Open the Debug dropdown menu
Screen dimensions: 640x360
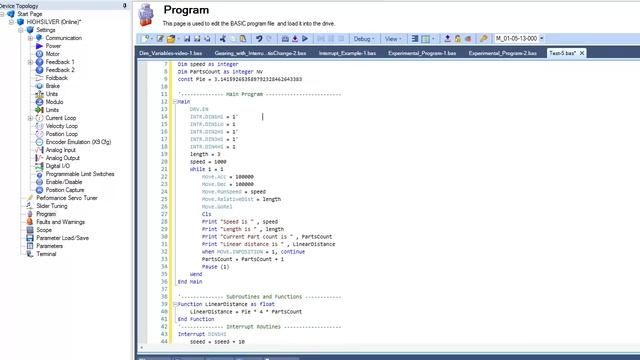(x=363, y=39)
